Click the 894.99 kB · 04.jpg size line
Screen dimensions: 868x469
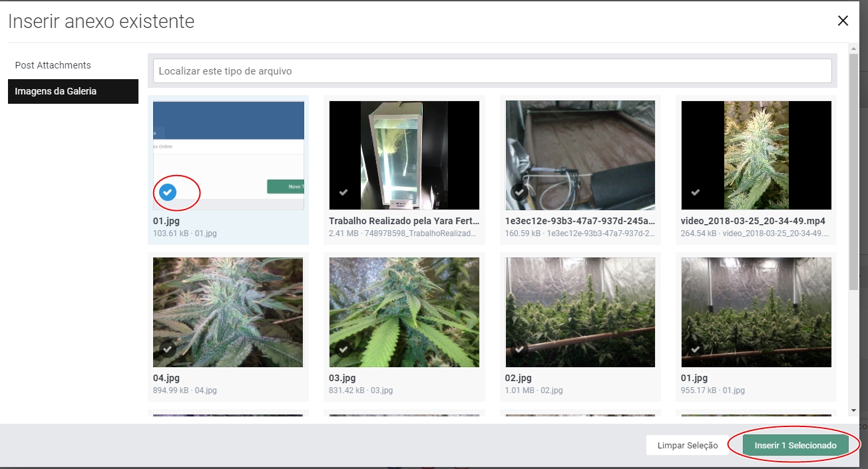coord(185,391)
